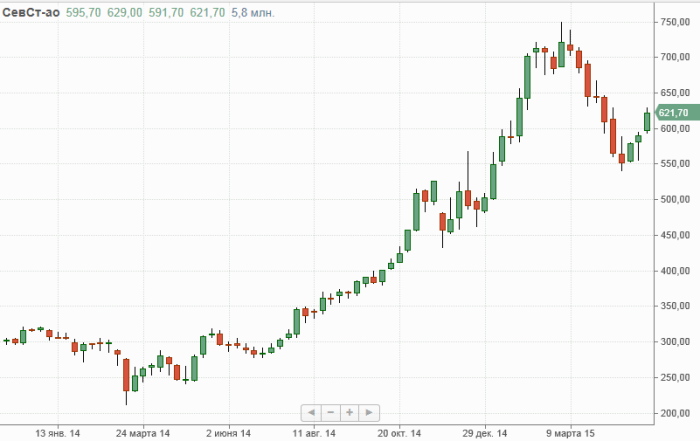This screenshot has width=700, height=441.
Task: Click the date label 9 марта 15
Action: pyautogui.click(x=571, y=433)
